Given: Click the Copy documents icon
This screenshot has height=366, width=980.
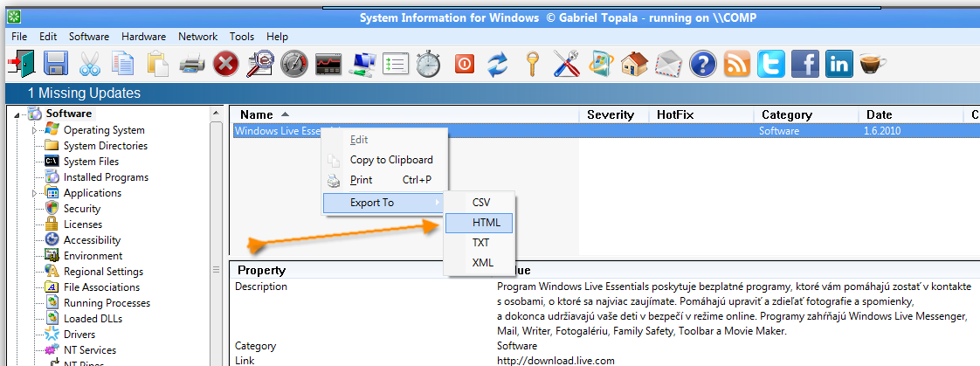Looking at the screenshot, I should [123, 64].
